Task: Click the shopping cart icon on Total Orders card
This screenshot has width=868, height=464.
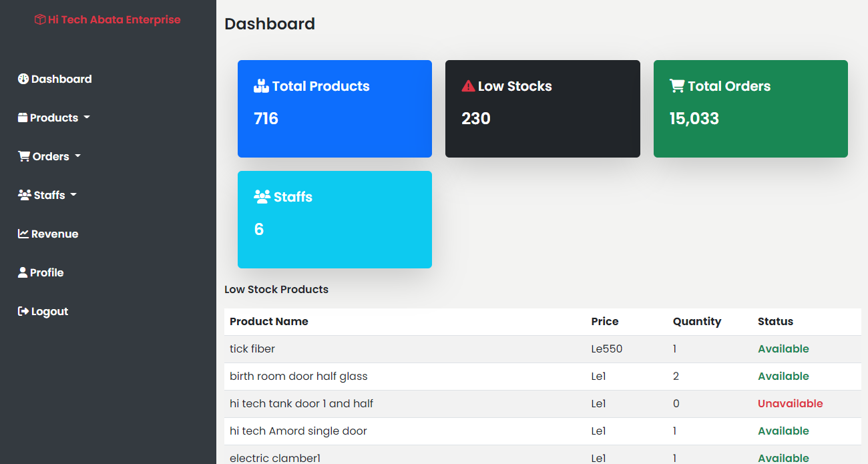Action: [x=677, y=86]
